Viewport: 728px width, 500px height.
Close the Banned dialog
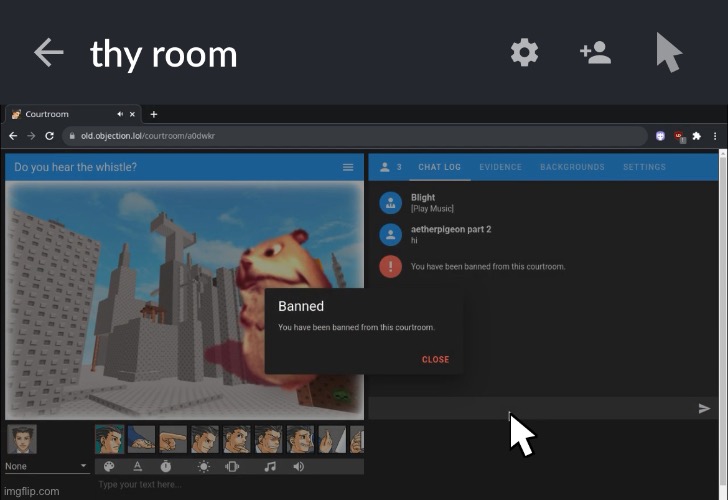click(x=435, y=359)
